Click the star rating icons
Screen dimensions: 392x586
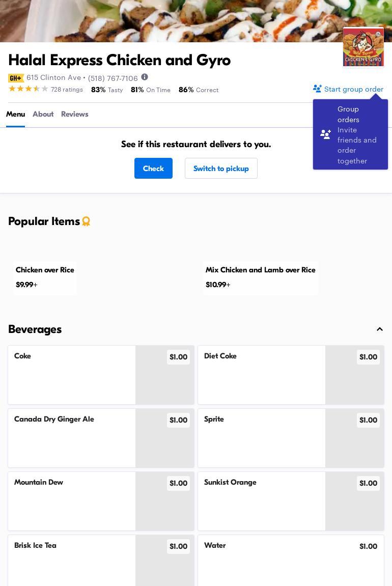click(x=28, y=89)
